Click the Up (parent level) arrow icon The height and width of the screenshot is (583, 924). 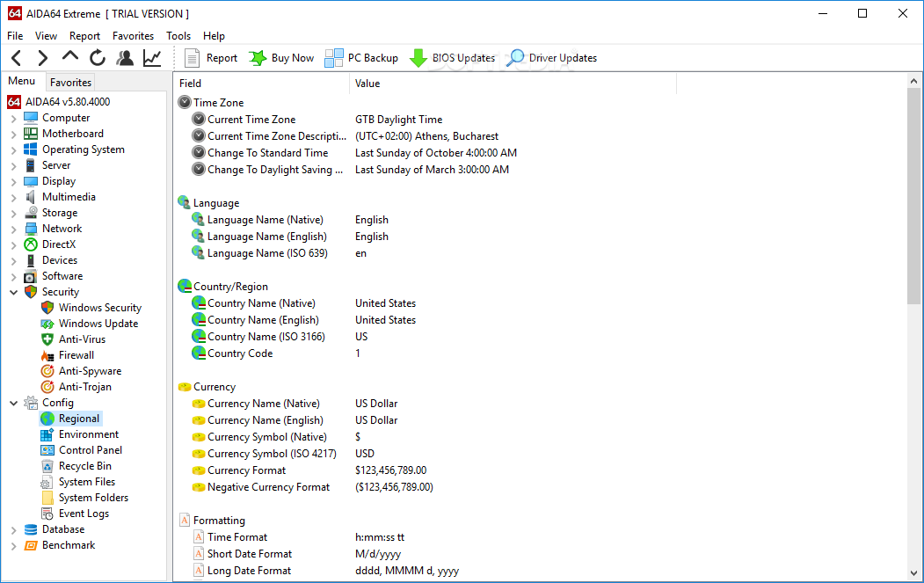[x=70, y=57]
